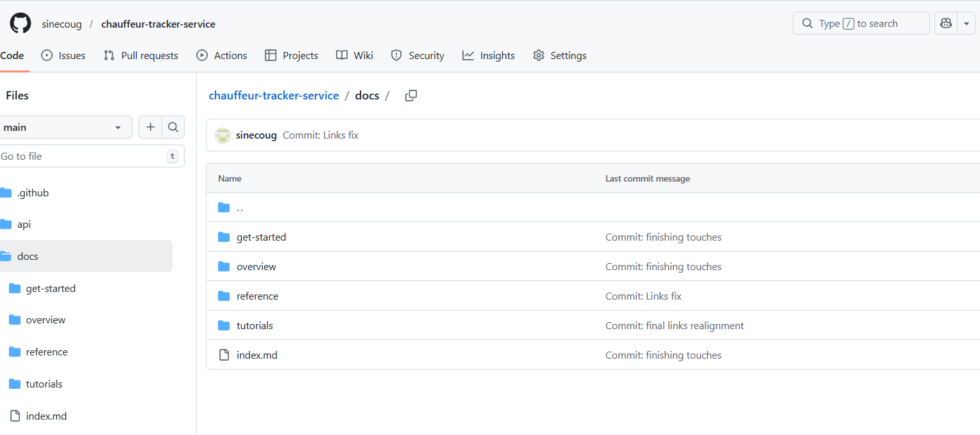Click the Type / to search box

tap(861, 24)
